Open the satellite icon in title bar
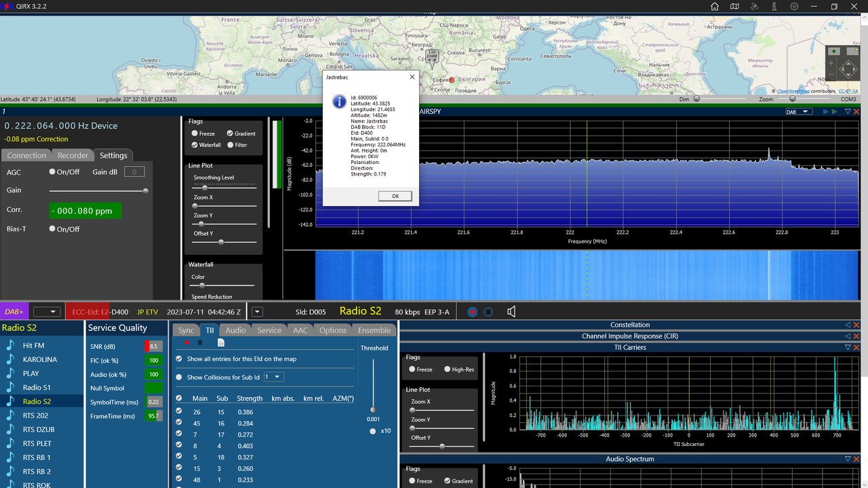The height and width of the screenshot is (488, 868). click(754, 6)
